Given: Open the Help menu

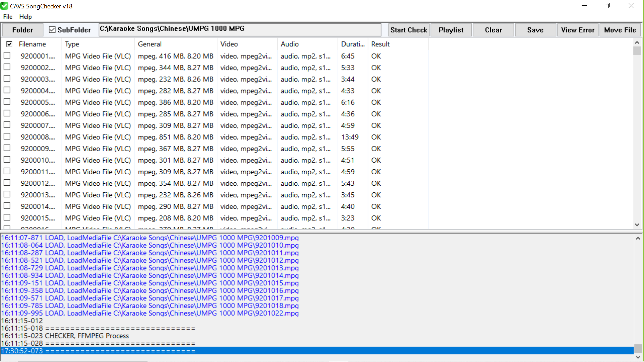Looking at the screenshot, I should 25,17.
